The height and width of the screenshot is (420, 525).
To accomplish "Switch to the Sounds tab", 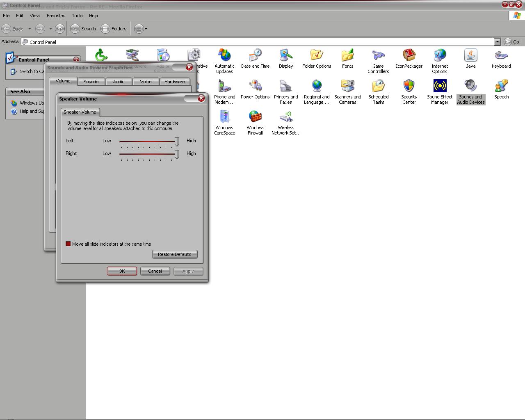I will click(x=91, y=82).
